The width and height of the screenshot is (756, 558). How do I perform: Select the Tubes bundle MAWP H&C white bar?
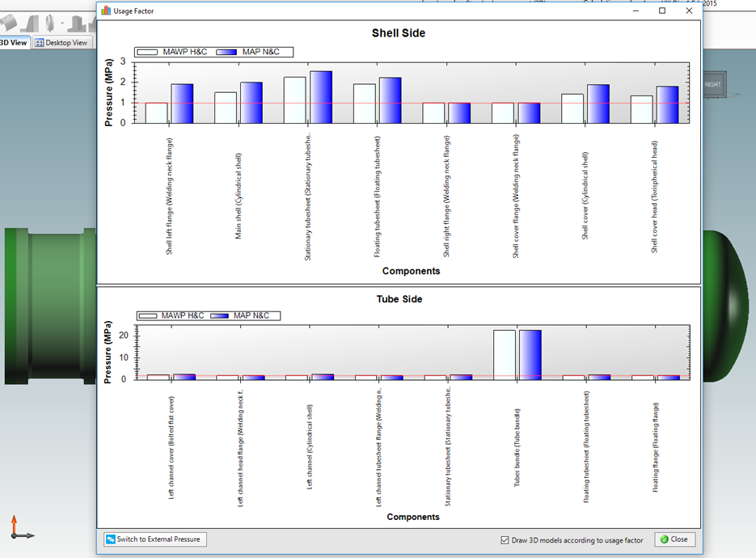coord(505,355)
